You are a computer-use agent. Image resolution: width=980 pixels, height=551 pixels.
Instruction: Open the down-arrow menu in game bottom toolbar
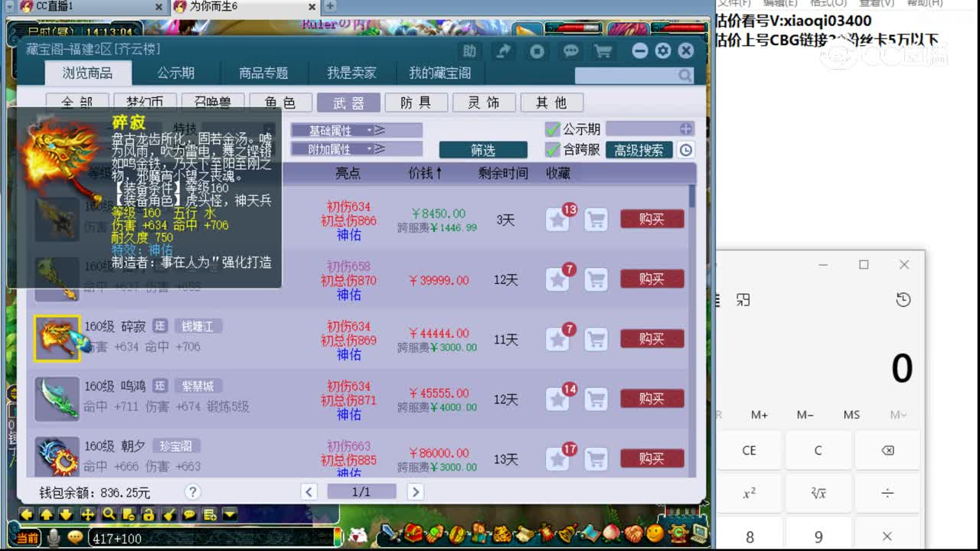[x=230, y=514]
